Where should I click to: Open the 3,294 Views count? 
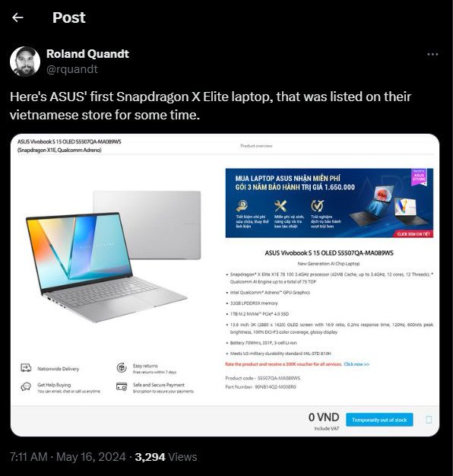pyautogui.click(x=166, y=457)
